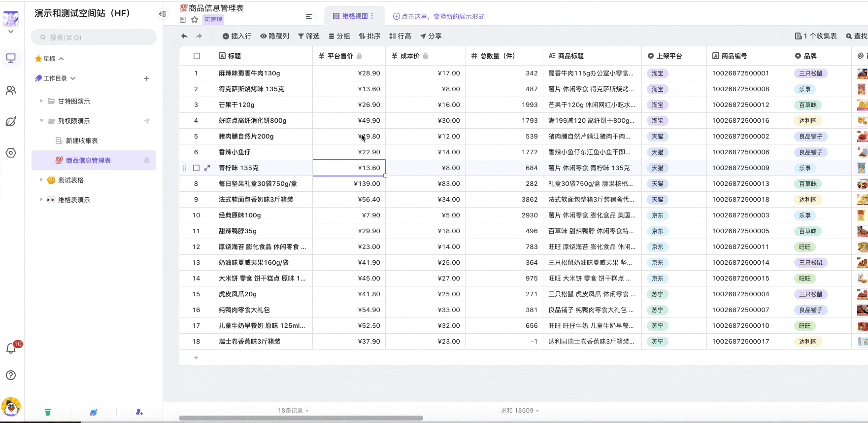Click the 总数量（件） column header

(504, 56)
